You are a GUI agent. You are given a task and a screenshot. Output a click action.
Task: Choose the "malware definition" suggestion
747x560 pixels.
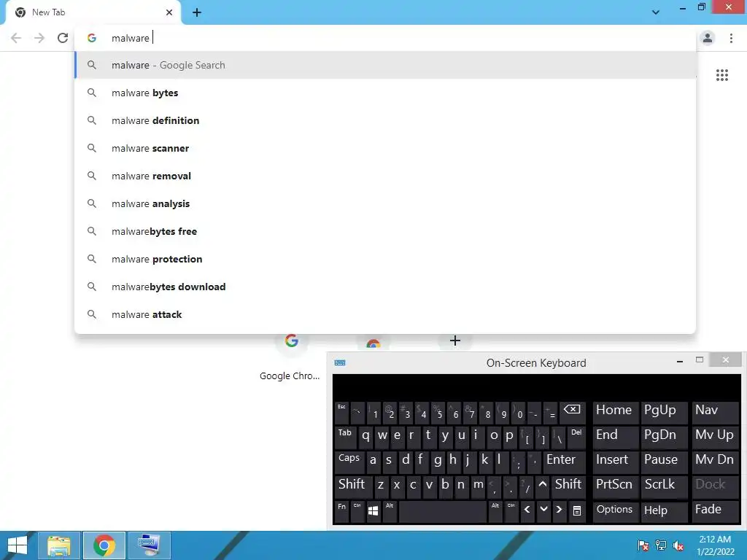[385, 120]
